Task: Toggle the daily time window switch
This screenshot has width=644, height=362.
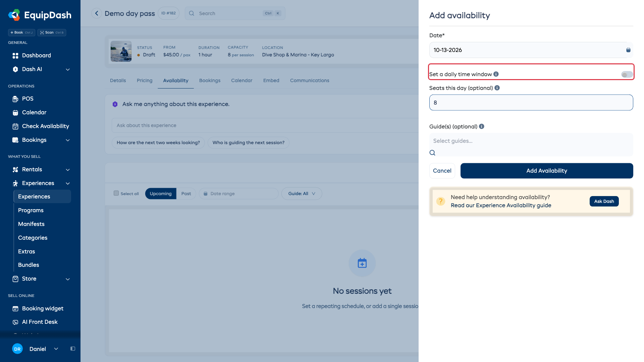Action: tap(627, 74)
